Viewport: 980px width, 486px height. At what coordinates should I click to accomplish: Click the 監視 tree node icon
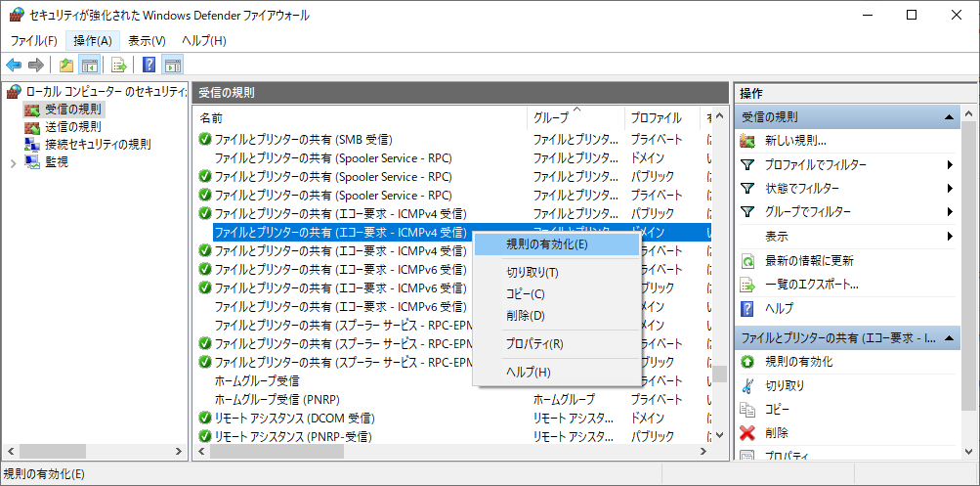(31, 162)
